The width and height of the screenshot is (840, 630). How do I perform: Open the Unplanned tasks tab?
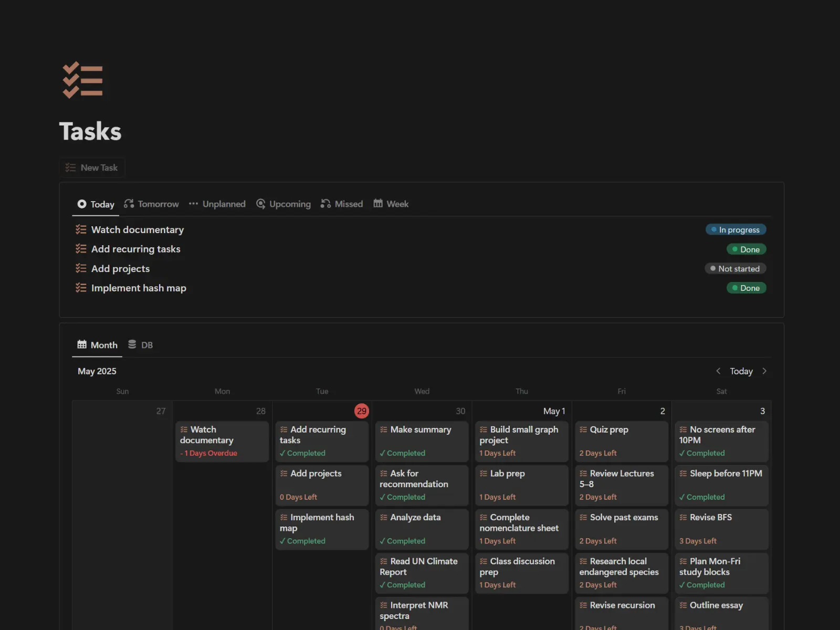coord(217,204)
